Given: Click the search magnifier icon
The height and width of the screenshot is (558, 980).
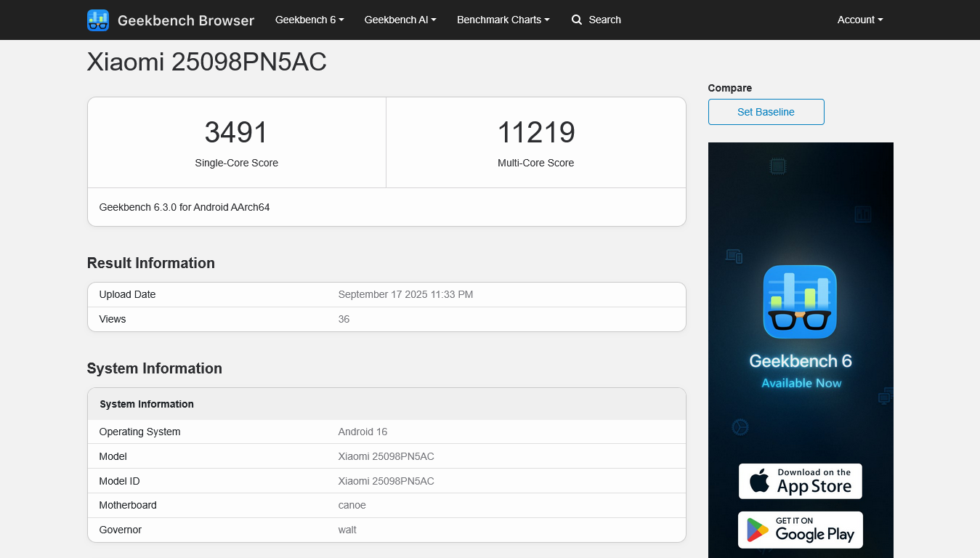Looking at the screenshot, I should (577, 20).
